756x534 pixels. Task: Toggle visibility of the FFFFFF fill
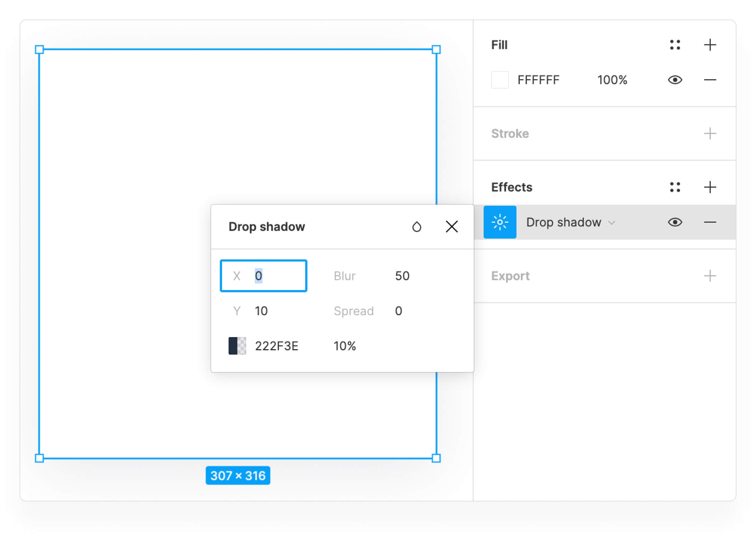675,80
